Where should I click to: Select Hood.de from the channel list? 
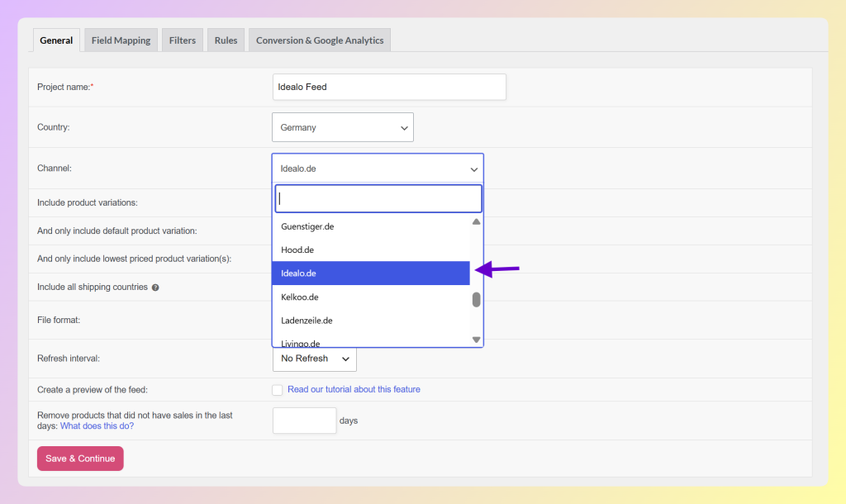pyautogui.click(x=371, y=250)
